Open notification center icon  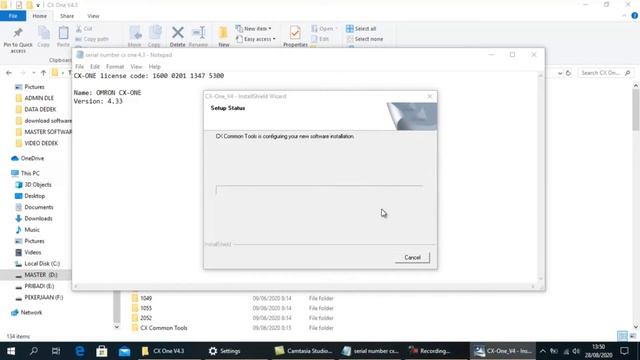point(624,351)
